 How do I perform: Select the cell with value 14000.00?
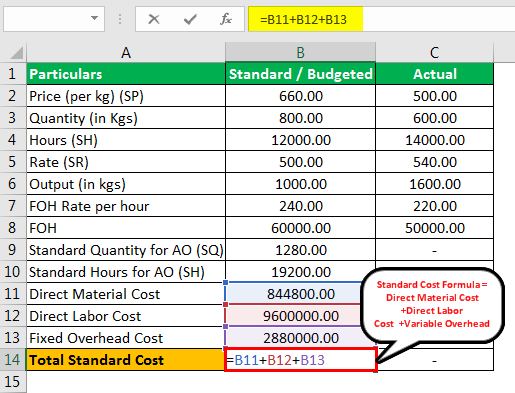[434, 140]
